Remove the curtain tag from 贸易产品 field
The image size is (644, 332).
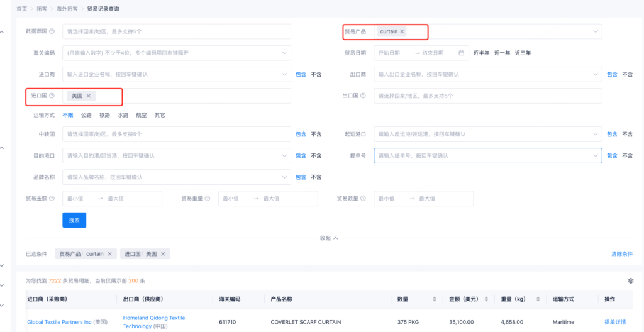[x=402, y=31]
